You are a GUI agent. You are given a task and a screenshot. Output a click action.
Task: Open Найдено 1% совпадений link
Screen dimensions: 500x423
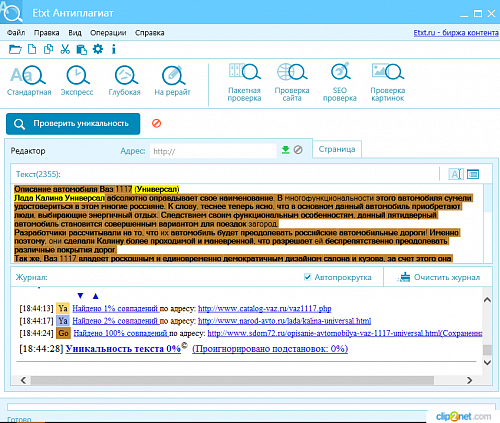[115, 308]
